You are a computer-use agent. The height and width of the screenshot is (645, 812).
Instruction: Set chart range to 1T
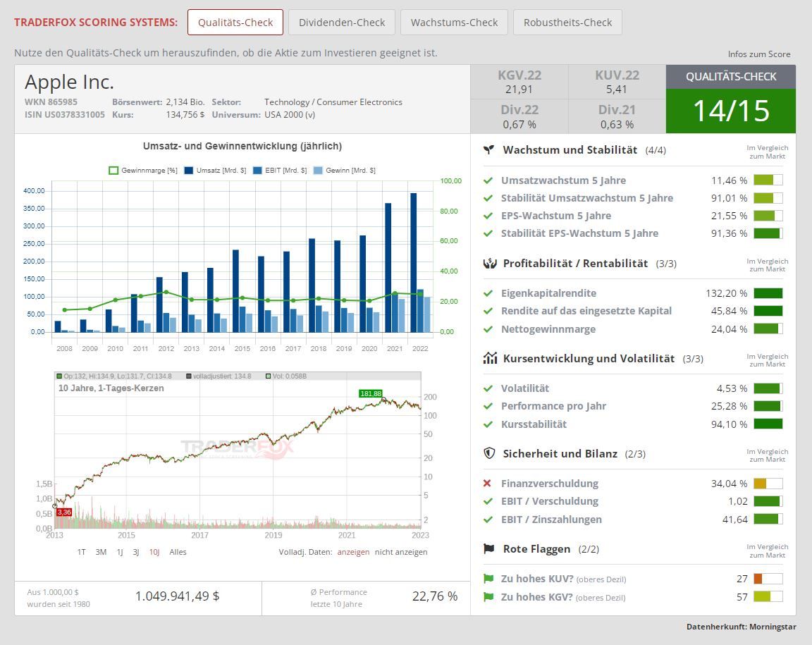point(81,552)
